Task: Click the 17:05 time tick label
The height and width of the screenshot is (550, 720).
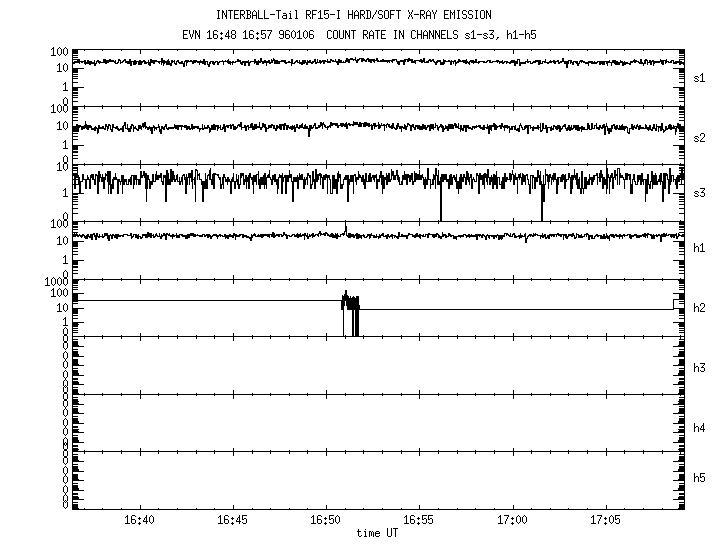Action: click(x=605, y=521)
